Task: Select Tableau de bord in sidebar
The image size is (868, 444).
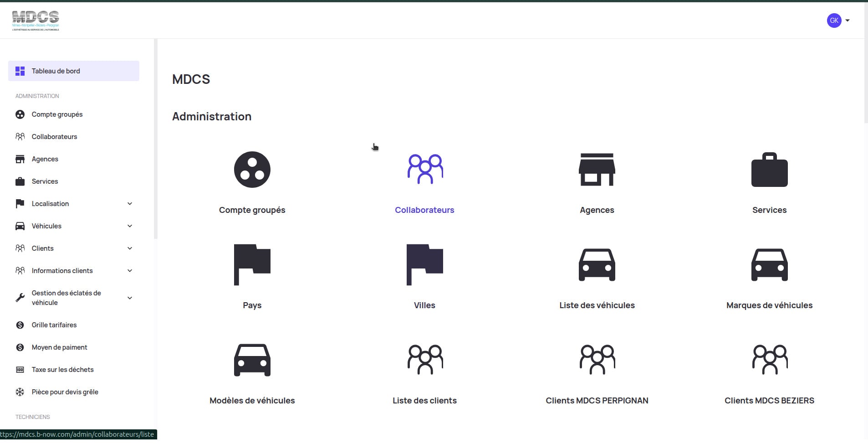Action: [x=74, y=71]
